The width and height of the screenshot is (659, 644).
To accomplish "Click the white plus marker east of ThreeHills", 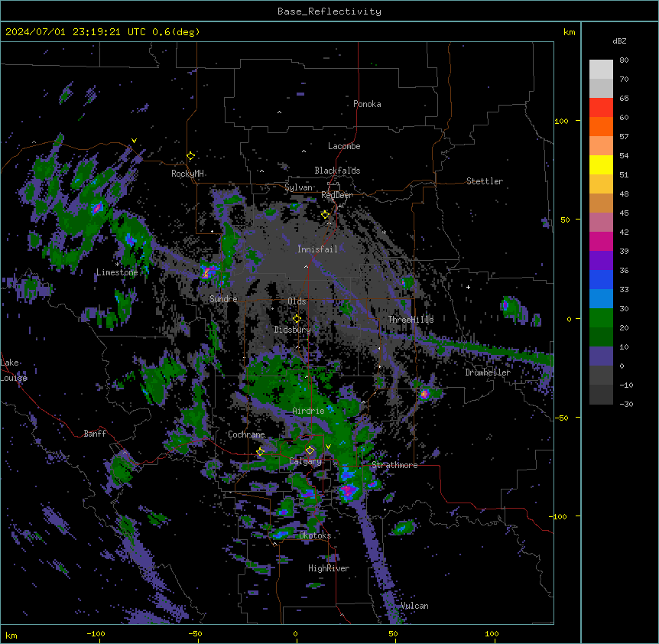I will [x=468, y=287].
